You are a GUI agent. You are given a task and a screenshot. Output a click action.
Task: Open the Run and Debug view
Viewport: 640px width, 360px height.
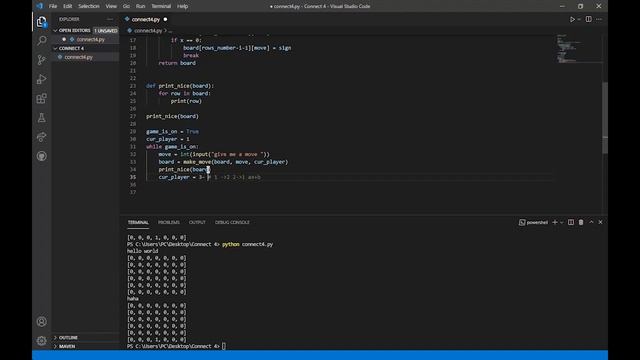[41, 79]
